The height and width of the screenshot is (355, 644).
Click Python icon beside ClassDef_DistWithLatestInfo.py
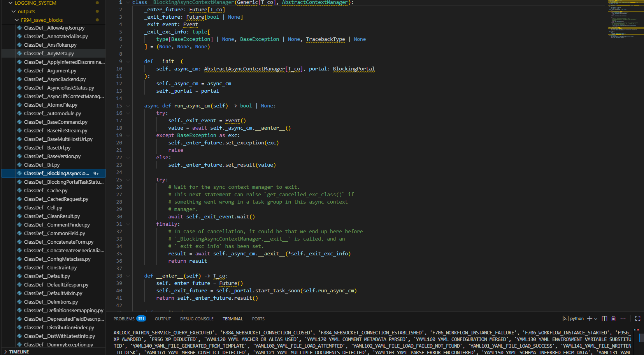(x=19, y=336)
